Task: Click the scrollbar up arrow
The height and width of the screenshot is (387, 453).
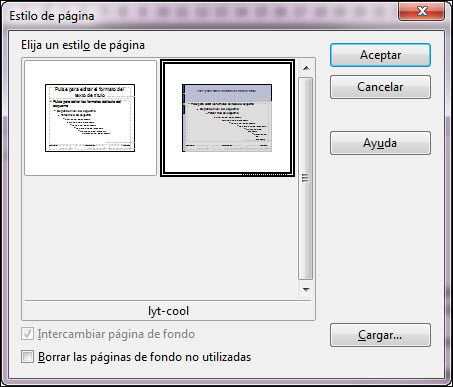Action: pos(306,68)
